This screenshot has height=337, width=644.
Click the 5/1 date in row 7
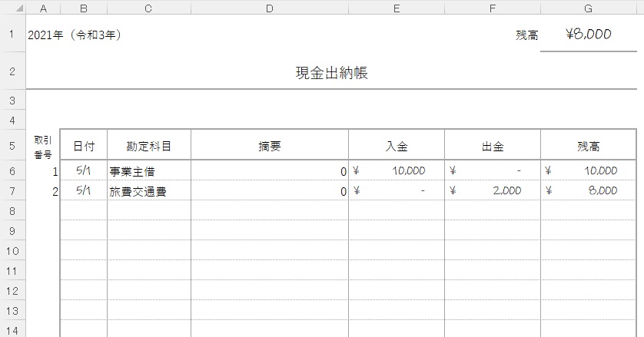[84, 190]
